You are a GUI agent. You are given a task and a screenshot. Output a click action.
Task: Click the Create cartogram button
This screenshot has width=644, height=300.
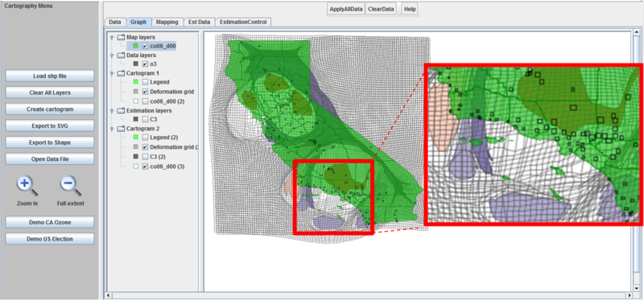pos(50,109)
